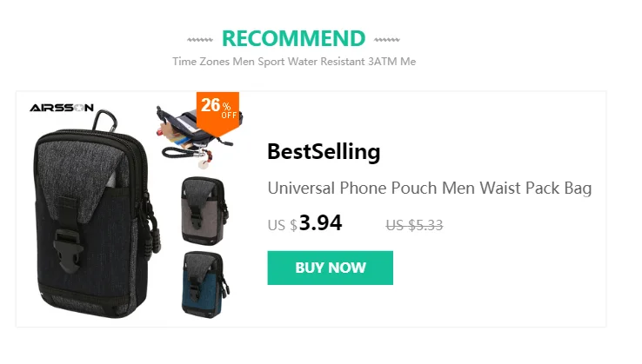
Task: Click the BUY NOW button
Action: 330,268
